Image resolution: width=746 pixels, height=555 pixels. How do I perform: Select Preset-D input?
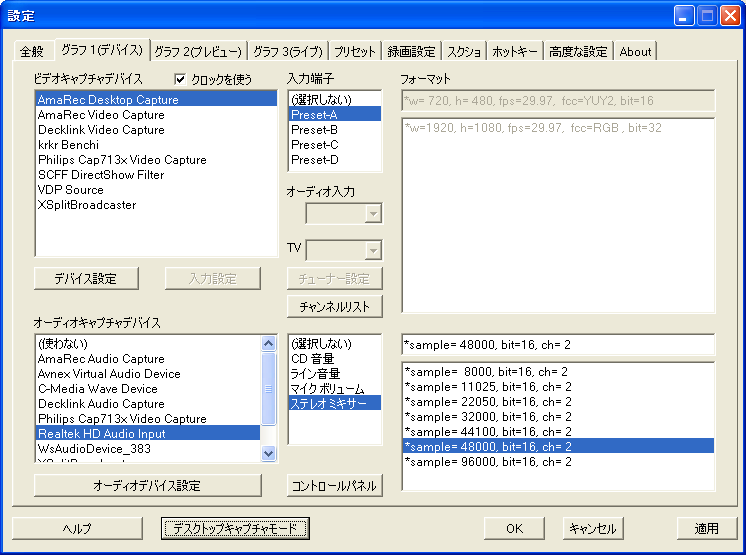[335, 160]
